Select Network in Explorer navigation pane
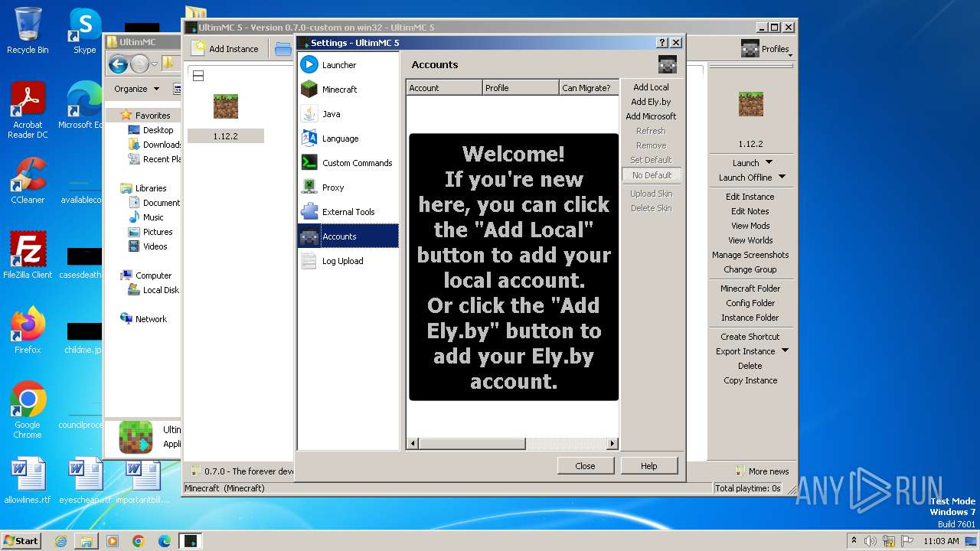Image resolution: width=980 pixels, height=551 pixels. (x=151, y=319)
